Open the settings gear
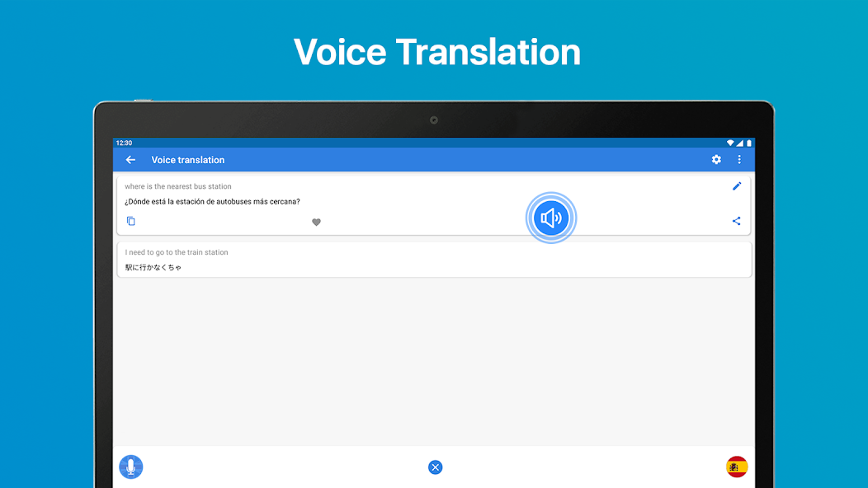The width and height of the screenshot is (868, 488). 716,160
